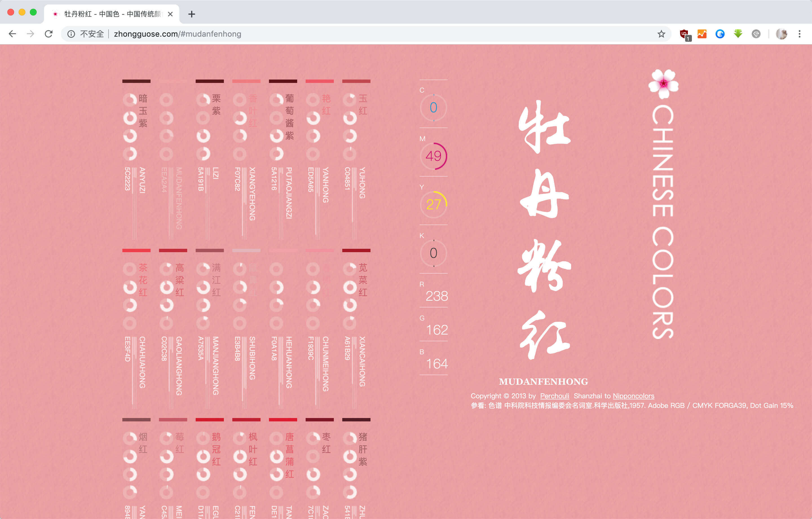
Task: Click the K black ring showing 0
Action: [x=433, y=253]
